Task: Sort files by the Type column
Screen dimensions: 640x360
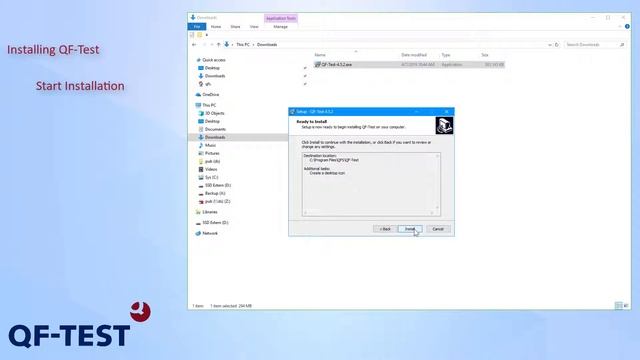Action: click(446, 55)
